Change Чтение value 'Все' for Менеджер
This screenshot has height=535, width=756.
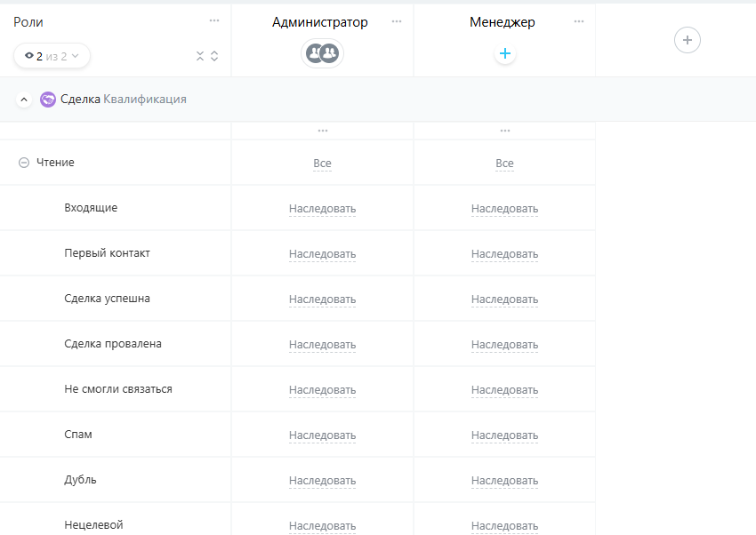tap(504, 164)
